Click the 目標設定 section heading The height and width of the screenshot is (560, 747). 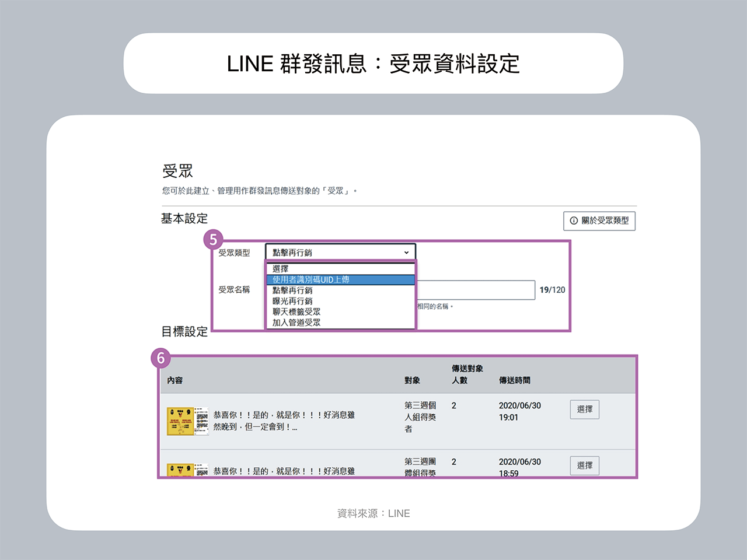[184, 332]
